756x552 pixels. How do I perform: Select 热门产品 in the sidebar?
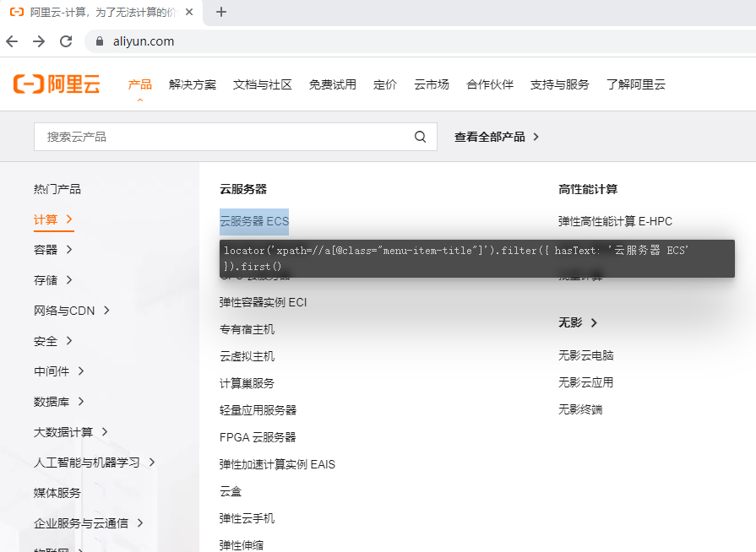coord(57,189)
